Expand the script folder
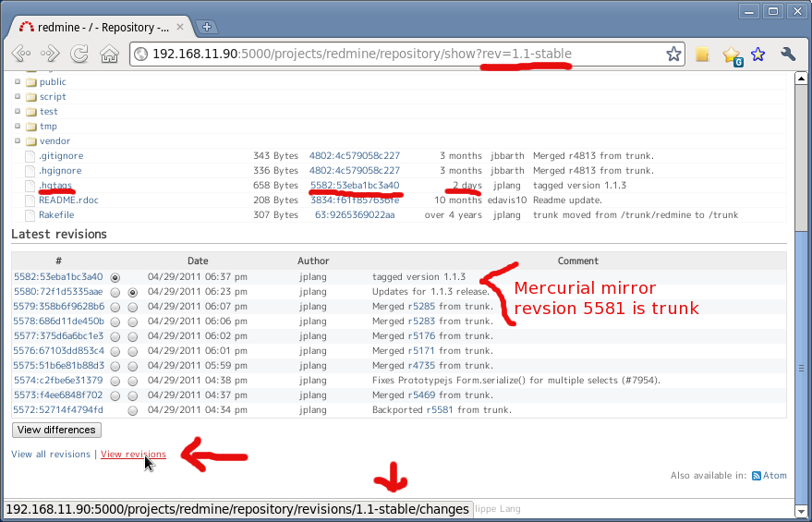Image resolution: width=812 pixels, height=522 pixels. click(x=17, y=96)
